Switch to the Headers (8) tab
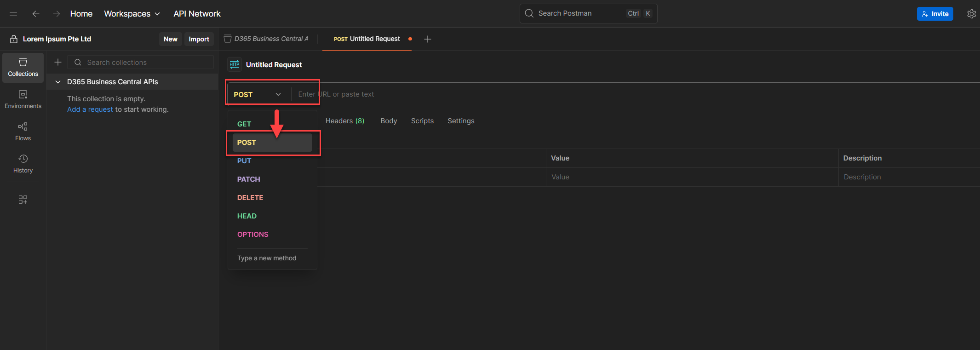This screenshot has width=980, height=350. [x=345, y=121]
